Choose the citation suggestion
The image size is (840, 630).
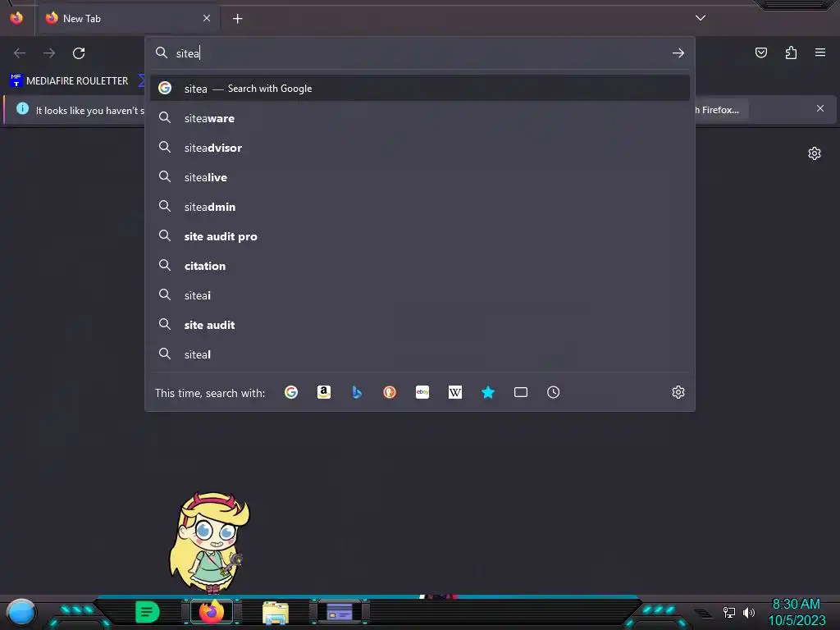click(420, 266)
